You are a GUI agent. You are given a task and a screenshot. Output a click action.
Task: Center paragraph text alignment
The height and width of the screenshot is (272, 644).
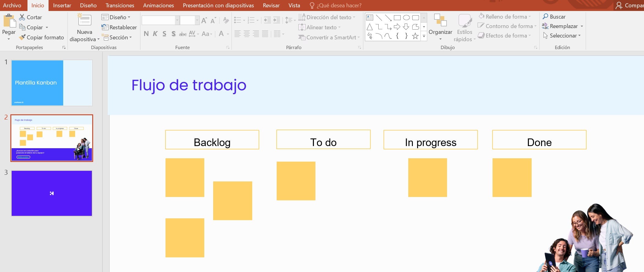pyautogui.click(x=246, y=34)
